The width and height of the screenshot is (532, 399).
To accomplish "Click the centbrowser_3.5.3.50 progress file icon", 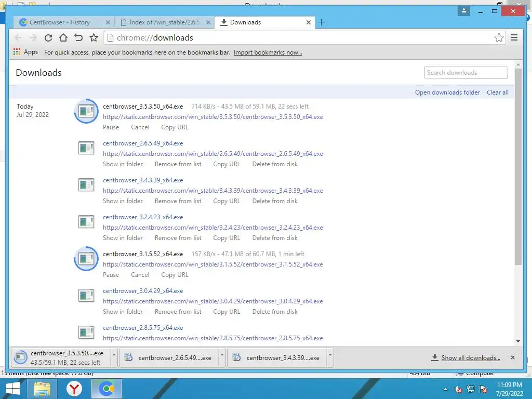I will pyautogui.click(x=86, y=111).
